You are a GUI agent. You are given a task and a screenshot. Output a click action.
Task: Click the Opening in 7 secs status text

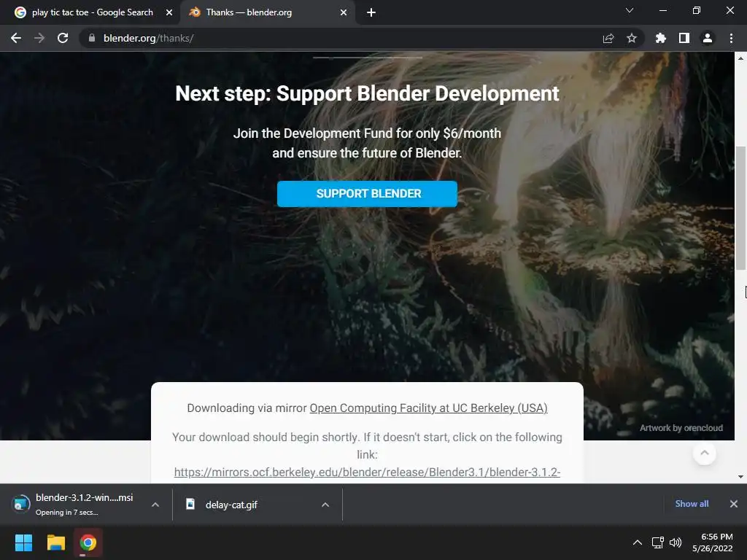coord(66,513)
